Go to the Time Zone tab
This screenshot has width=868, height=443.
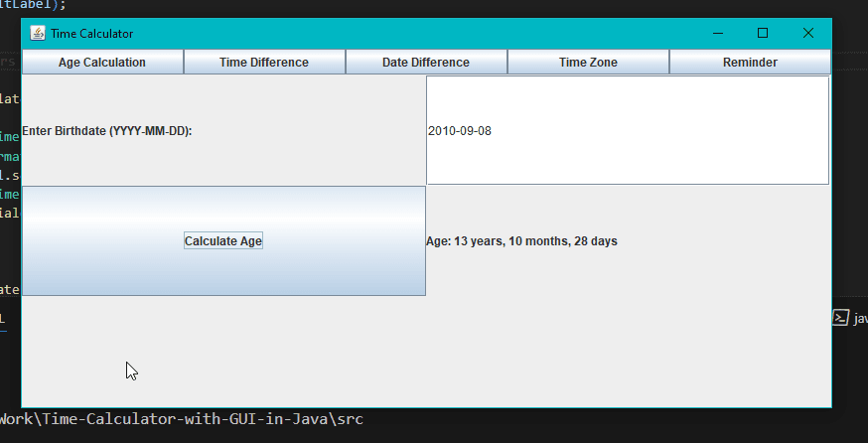coord(588,63)
